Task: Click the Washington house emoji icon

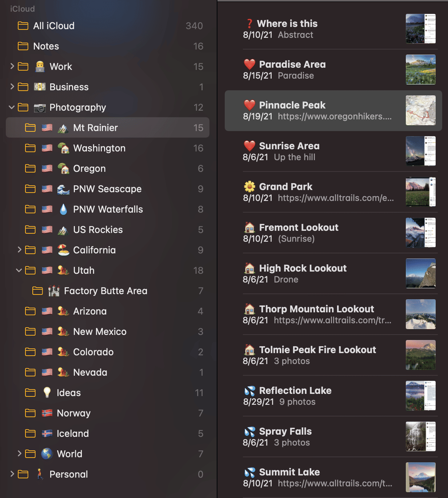Action: click(63, 148)
